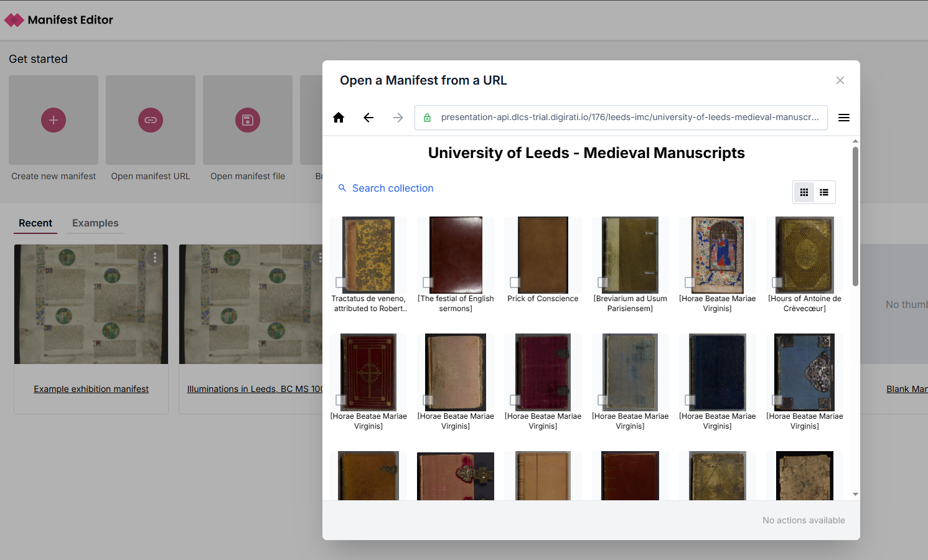Click the Open manifest URL link icon
The image size is (928, 560).
(151, 120)
